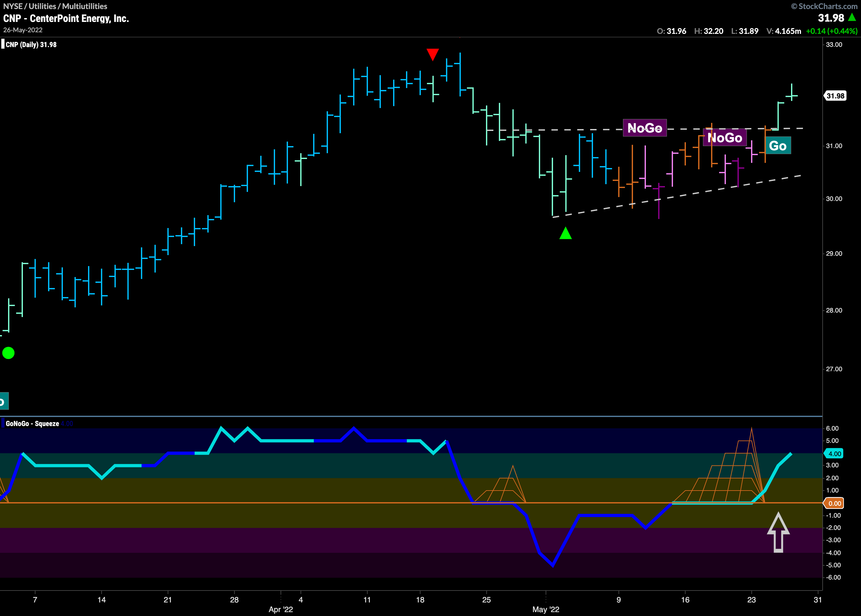Click the teal Go label near the breakout
861x616 pixels.
[x=777, y=146]
